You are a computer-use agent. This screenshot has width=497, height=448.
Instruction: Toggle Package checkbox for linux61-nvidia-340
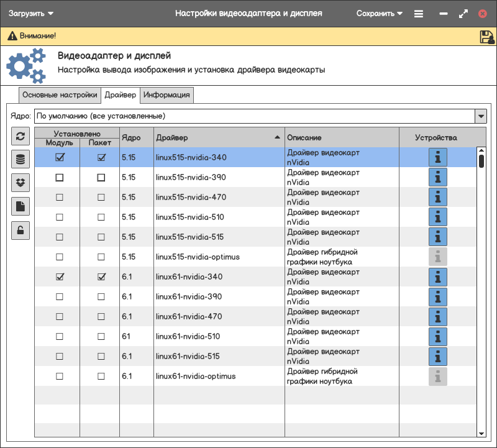point(101,277)
